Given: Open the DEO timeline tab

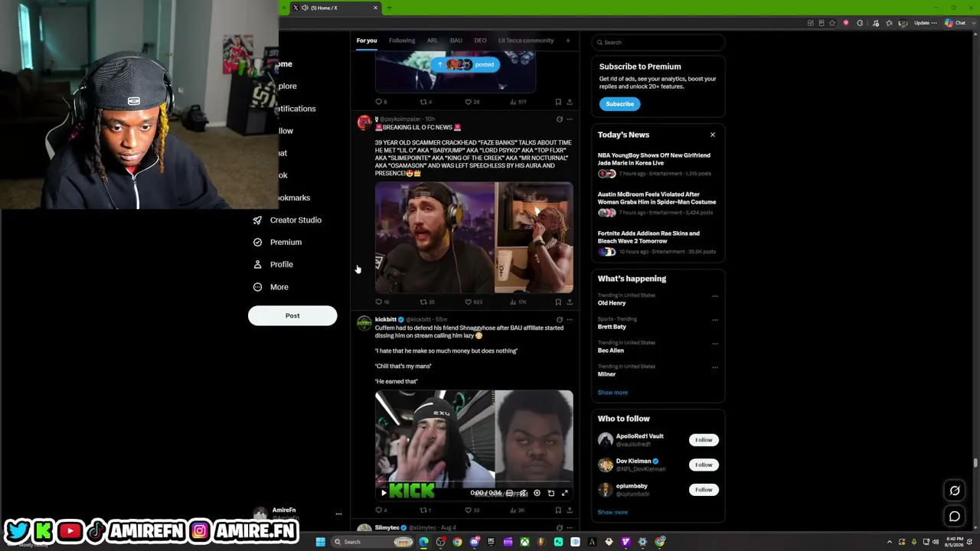Looking at the screenshot, I should [480, 41].
